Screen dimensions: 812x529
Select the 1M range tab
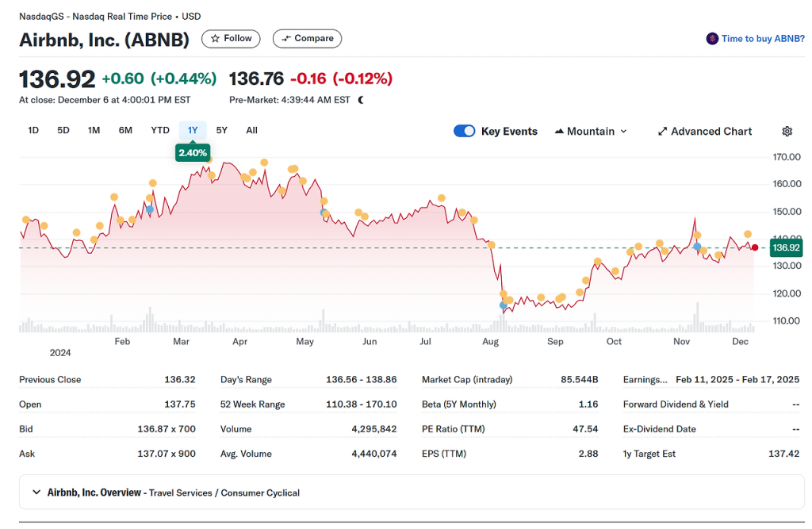pos(94,131)
